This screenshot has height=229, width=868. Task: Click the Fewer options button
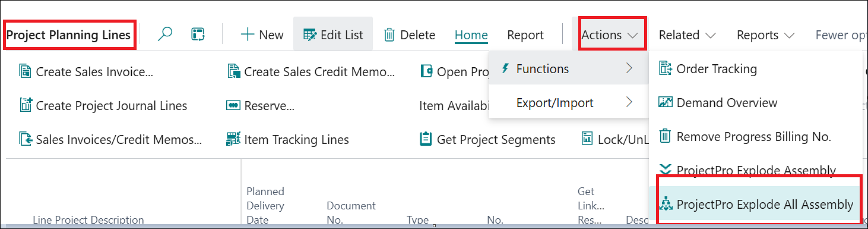841,35
